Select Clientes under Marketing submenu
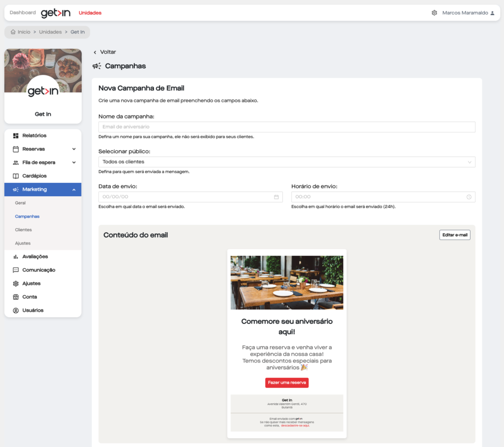 click(x=24, y=230)
